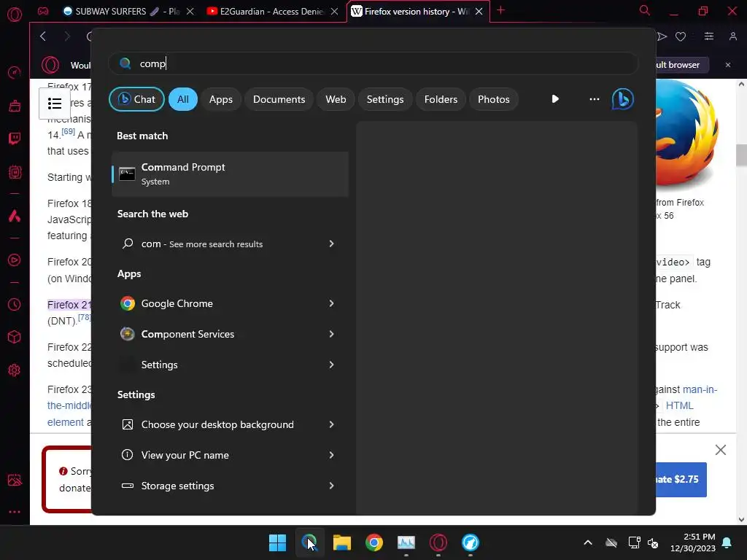Switch to the Photos search filter
The height and width of the screenshot is (560, 747).
tap(494, 99)
